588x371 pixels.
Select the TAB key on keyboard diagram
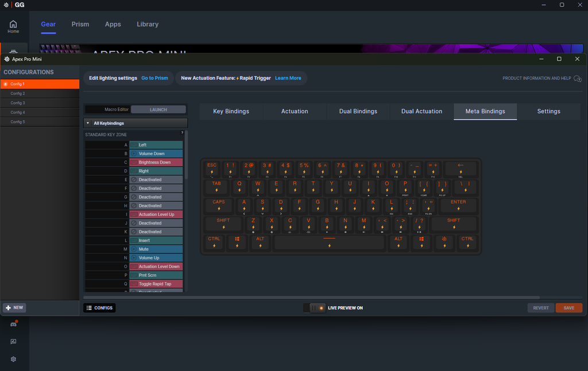216,187
